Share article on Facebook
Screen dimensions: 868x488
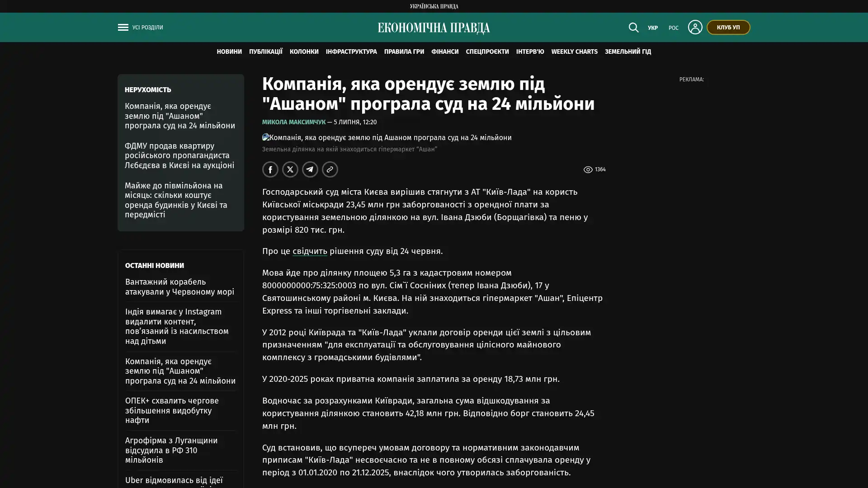[x=270, y=169]
